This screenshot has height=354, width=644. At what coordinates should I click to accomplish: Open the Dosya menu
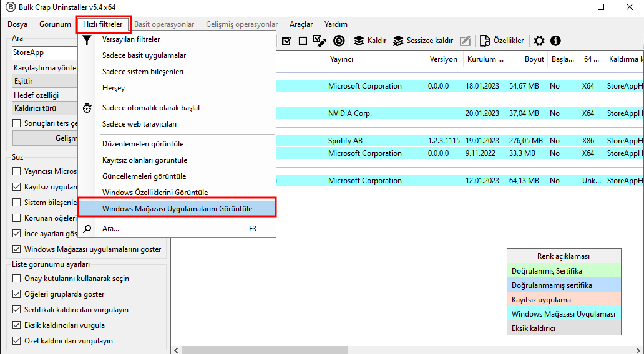pos(17,24)
